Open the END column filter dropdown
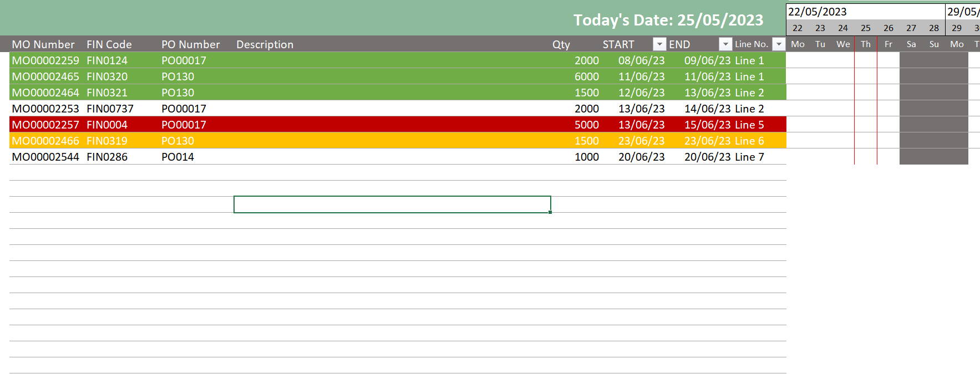Viewport: 980px width, 374px height. pyautogui.click(x=725, y=44)
